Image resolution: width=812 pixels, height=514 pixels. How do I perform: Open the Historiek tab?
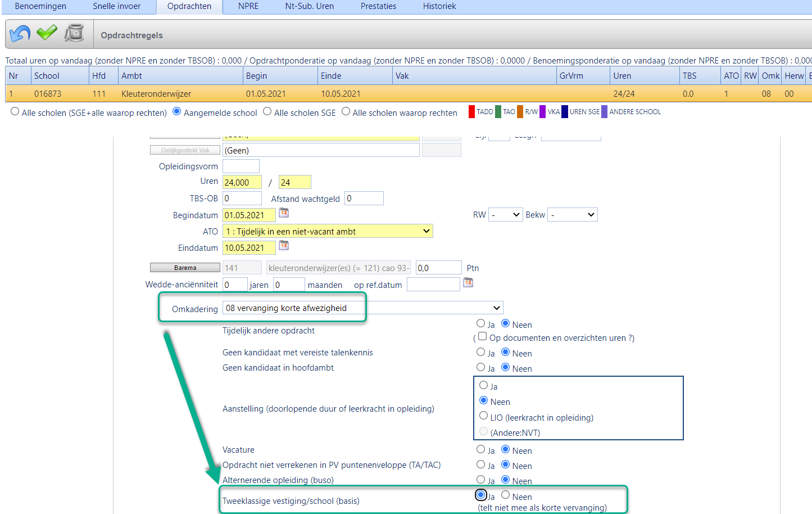(439, 6)
